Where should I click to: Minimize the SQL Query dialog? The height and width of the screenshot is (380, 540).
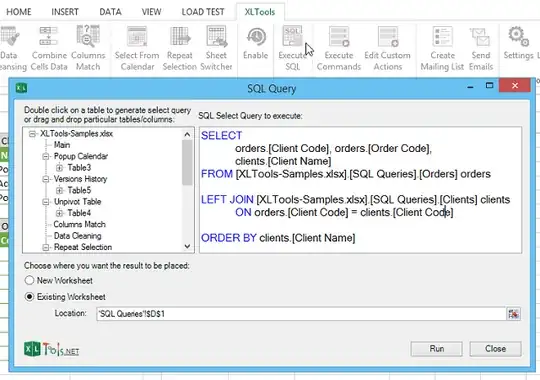(470, 86)
